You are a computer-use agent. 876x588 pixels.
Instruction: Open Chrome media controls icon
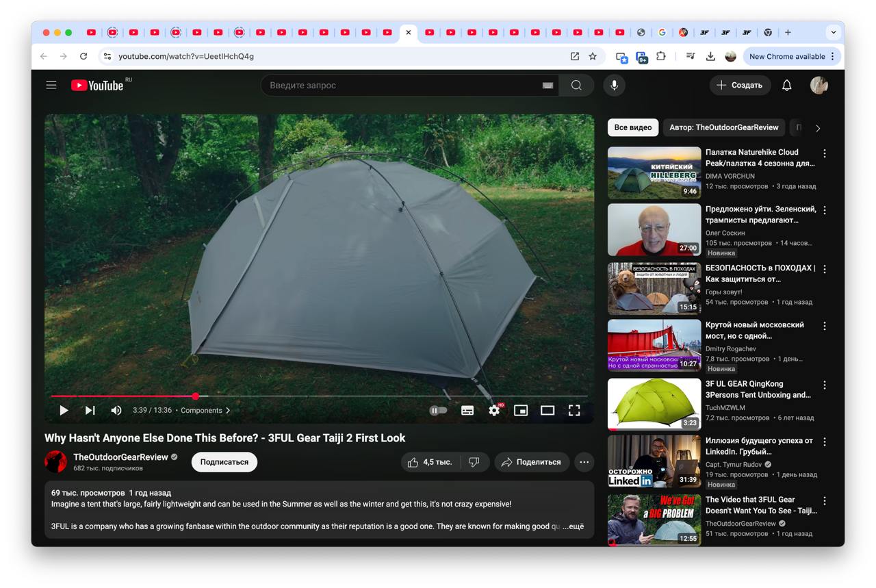pos(691,56)
